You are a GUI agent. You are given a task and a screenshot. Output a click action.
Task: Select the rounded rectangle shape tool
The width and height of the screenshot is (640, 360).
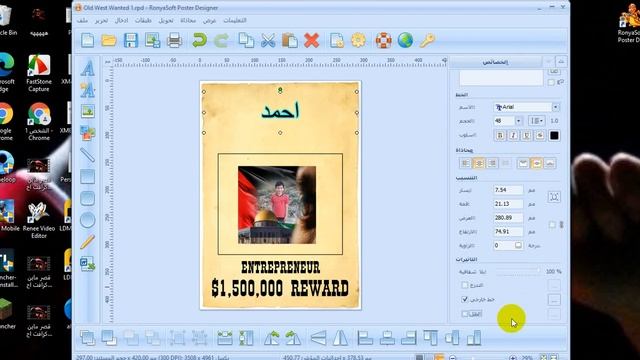[87, 198]
